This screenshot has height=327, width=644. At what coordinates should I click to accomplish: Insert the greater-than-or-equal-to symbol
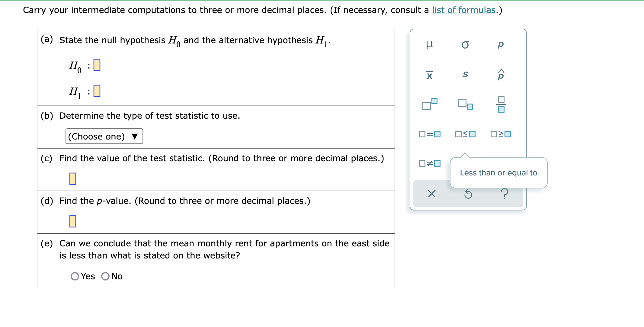501,134
